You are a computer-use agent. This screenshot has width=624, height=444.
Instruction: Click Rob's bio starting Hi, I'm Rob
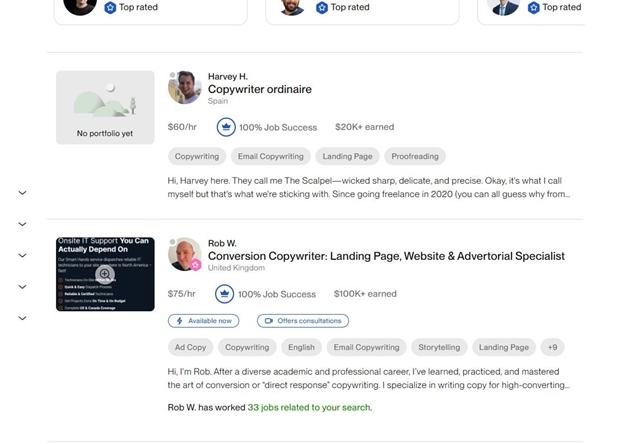click(369, 378)
